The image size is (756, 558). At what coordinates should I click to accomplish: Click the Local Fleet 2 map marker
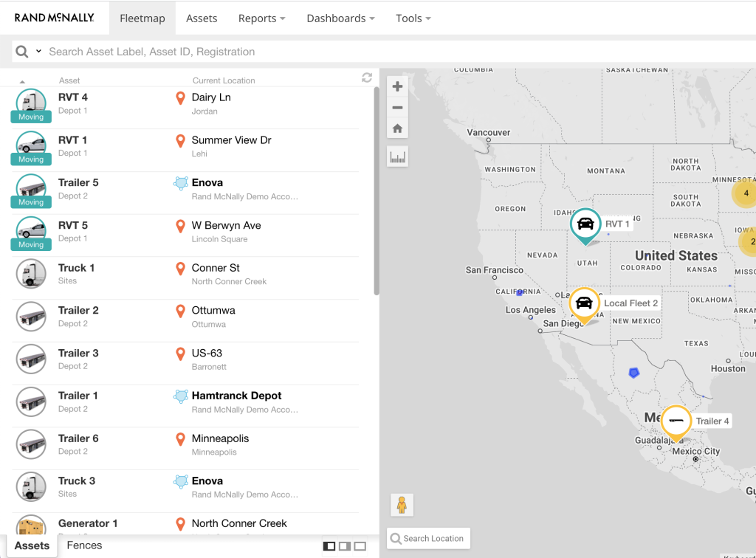click(x=585, y=306)
